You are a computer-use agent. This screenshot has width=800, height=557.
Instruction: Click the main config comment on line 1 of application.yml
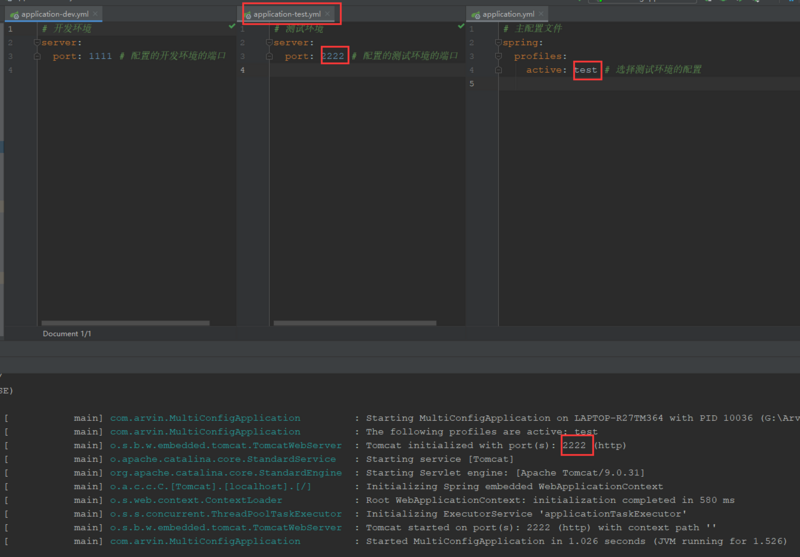click(532, 29)
